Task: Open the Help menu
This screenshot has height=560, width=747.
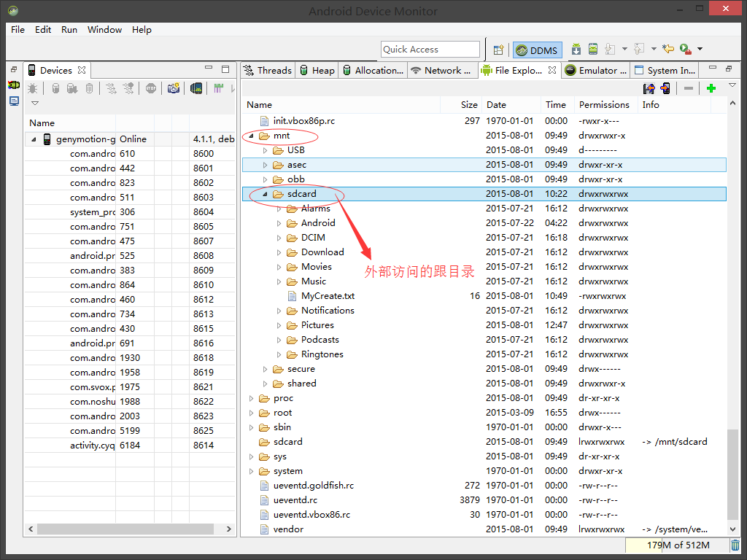Action: tap(142, 29)
